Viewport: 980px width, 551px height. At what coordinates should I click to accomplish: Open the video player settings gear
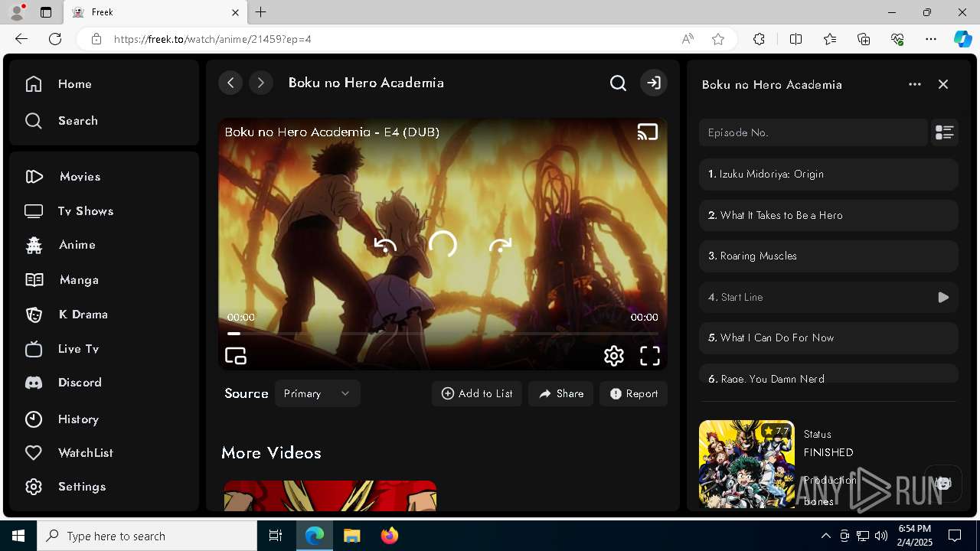(x=614, y=356)
